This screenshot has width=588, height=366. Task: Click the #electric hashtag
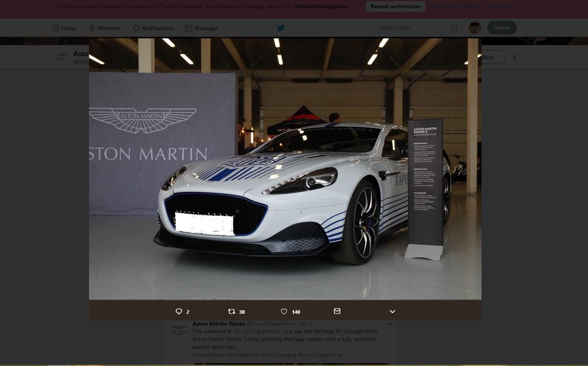[x=249, y=355]
